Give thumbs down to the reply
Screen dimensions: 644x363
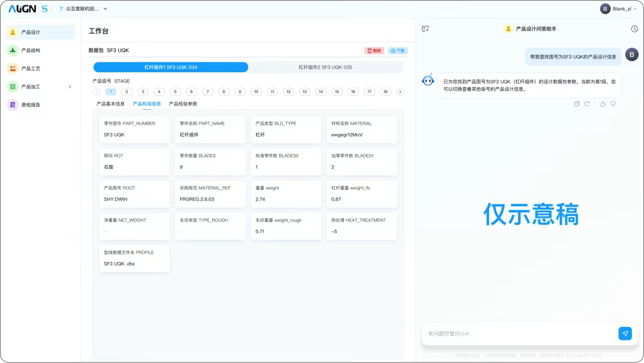point(613,104)
